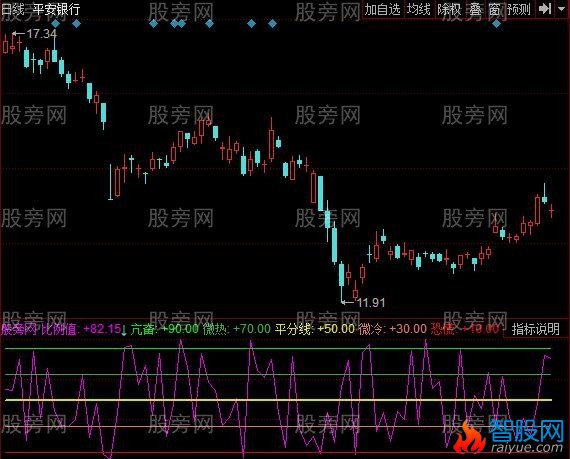Viewport: 570px width, 459px height.
Task: Click the thick yellow 平分线 midline
Action: tap(278, 400)
